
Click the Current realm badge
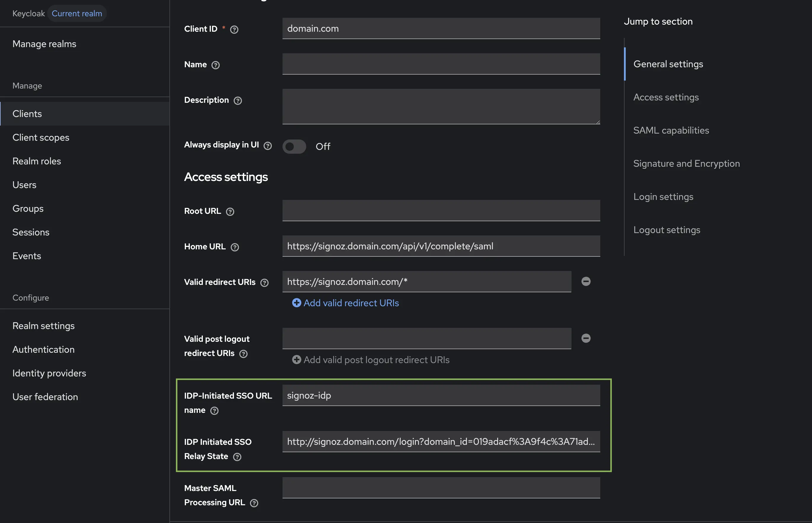pyautogui.click(x=77, y=13)
